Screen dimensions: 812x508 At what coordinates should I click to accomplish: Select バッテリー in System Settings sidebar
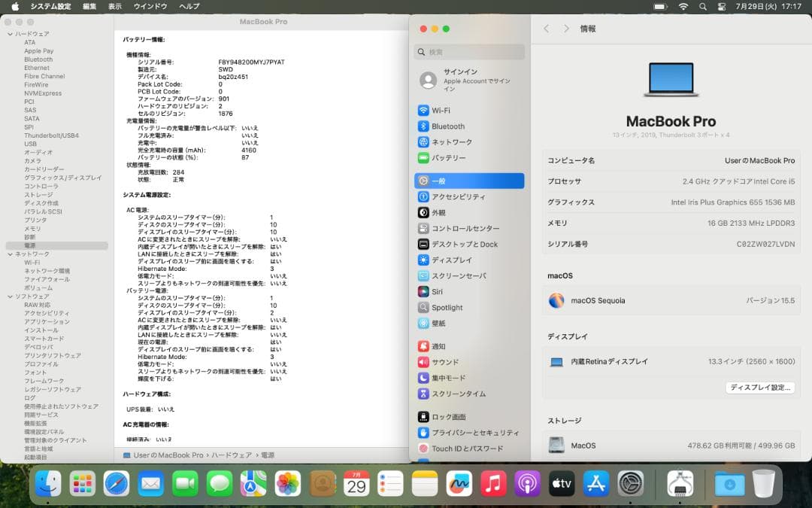coord(469,158)
